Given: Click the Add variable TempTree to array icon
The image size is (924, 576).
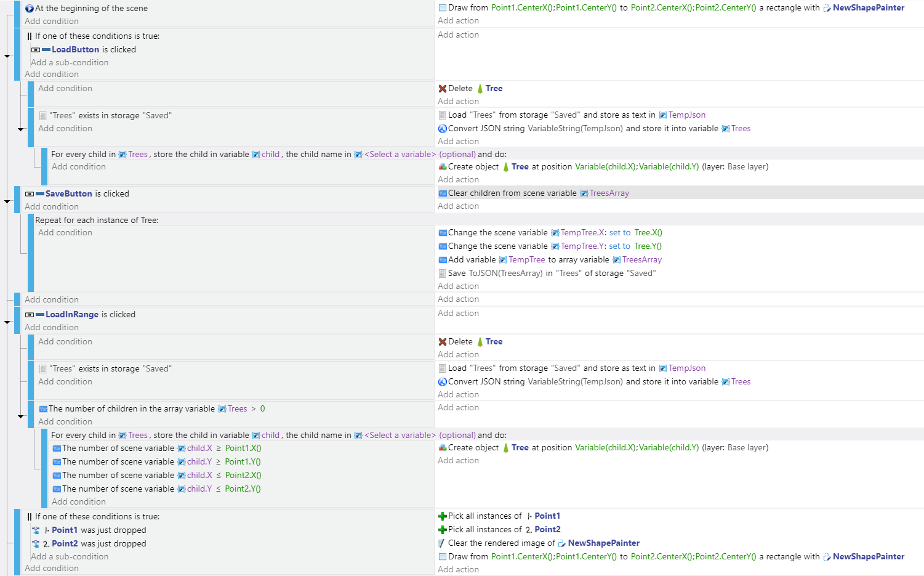Looking at the screenshot, I should [x=442, y=260].
